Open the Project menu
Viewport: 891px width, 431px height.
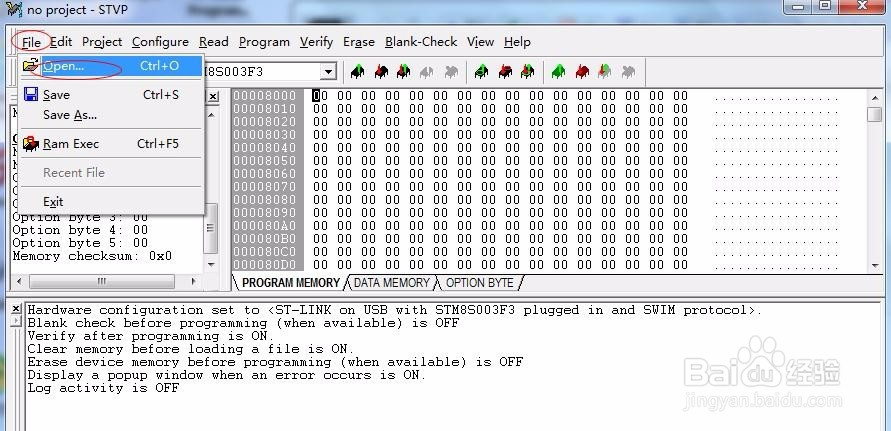click(x=102, y=42)
